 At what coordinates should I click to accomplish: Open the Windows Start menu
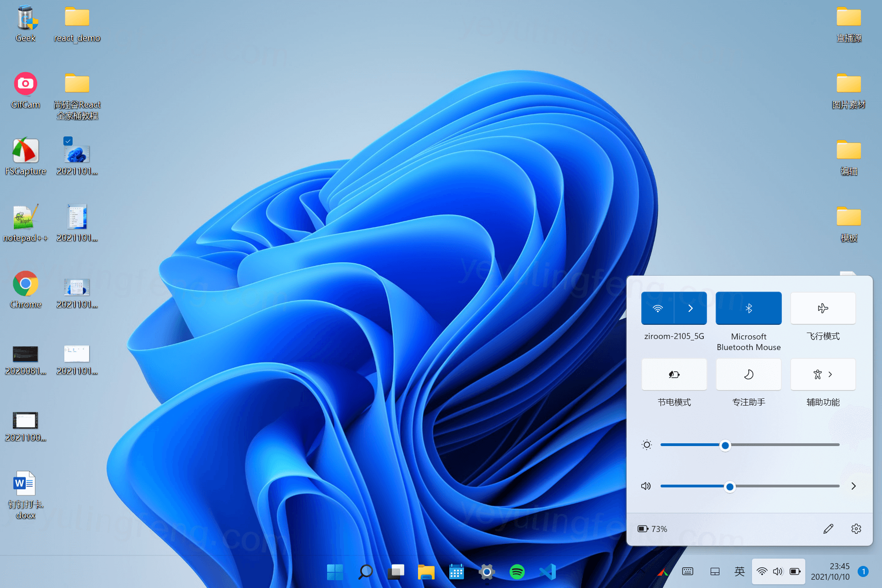point(334,572)
